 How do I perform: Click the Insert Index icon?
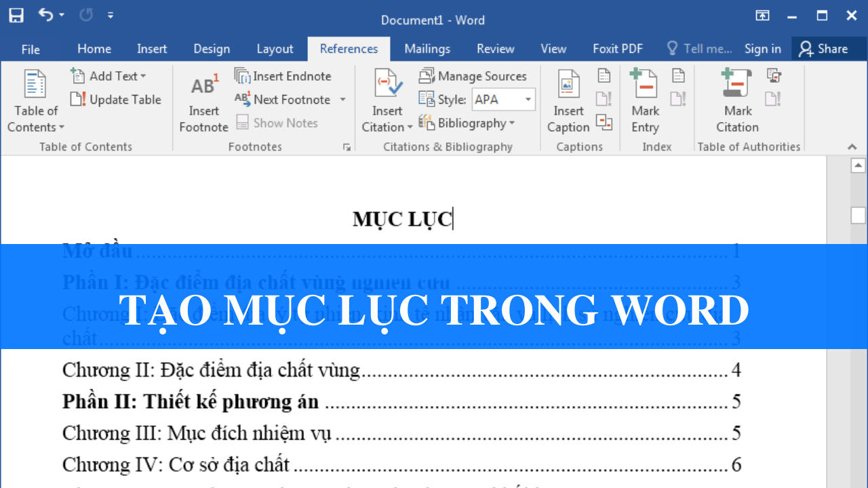(x=678, y=75)
